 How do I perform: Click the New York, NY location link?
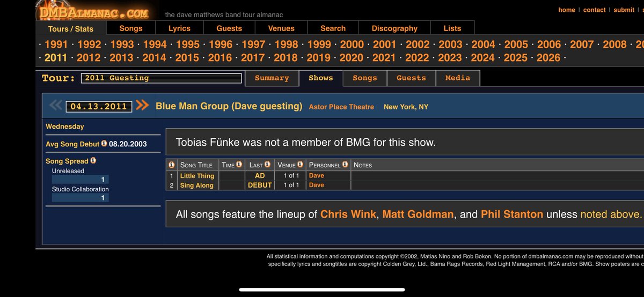coord(406,107)
